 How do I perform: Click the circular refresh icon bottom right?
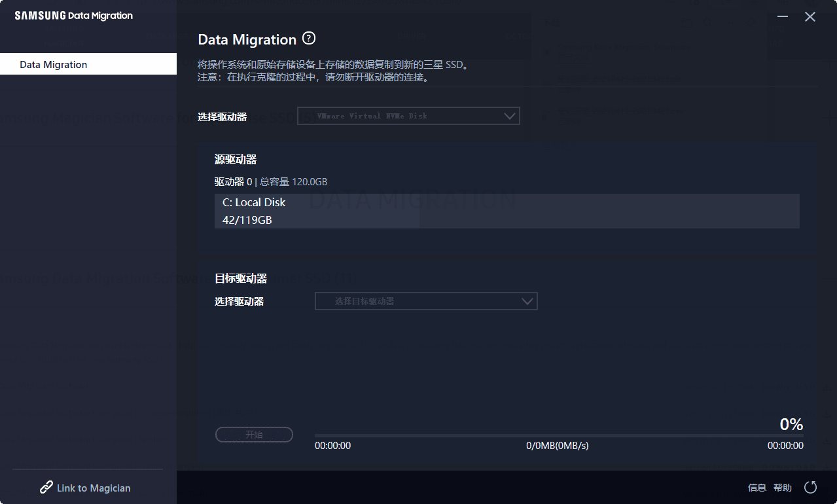pyautogui.click(x=810, y=487)
